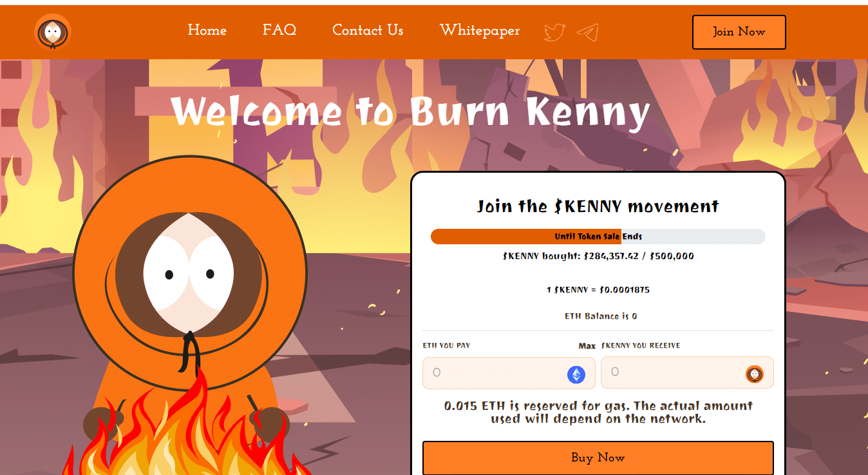Focus the ETH You Pay input field
This screenshot has height=475, width=868.
point(509,373)
